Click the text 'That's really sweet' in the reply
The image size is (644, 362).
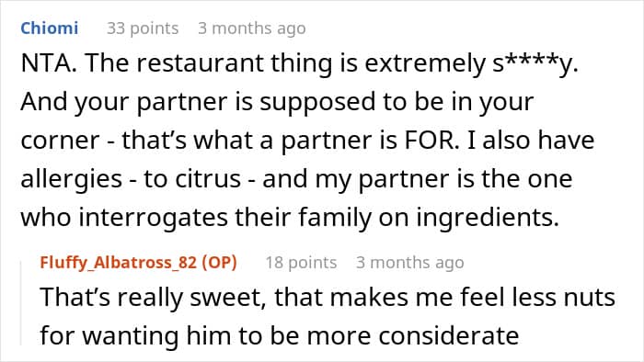click(151, 297)
